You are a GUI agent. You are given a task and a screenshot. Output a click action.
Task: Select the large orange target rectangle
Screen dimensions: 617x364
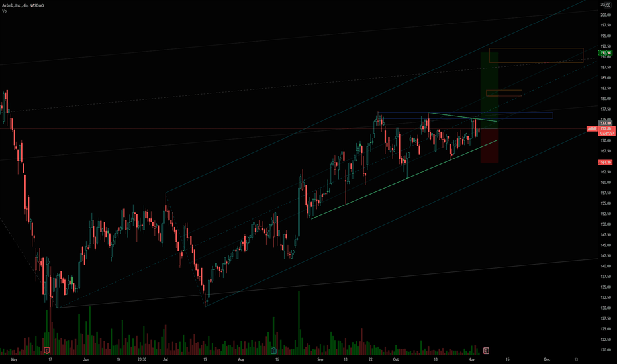[x=536, y=55]
